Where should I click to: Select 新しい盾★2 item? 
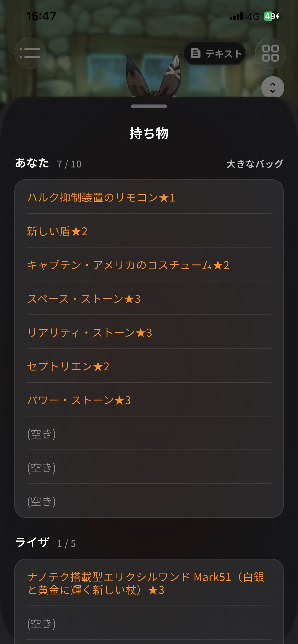pos(149,231)
